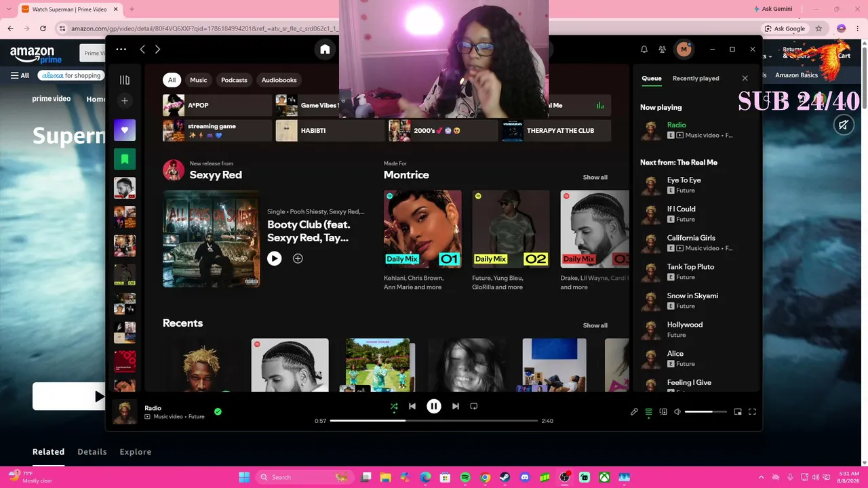The height and width of the screenshot is (488, 868).
Task: Toggle the Queue view button
Action: point(649,411)
